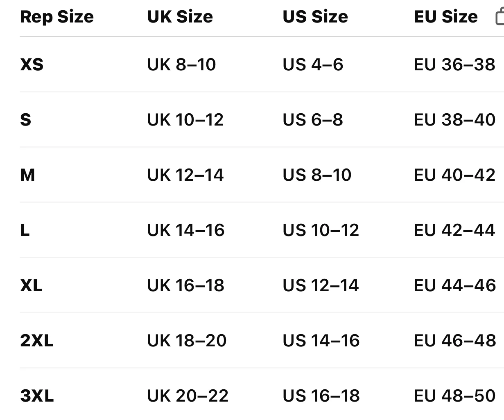The image size is (504, 420).
Task: Click the EU 46–48 cell
Action: 454,341
